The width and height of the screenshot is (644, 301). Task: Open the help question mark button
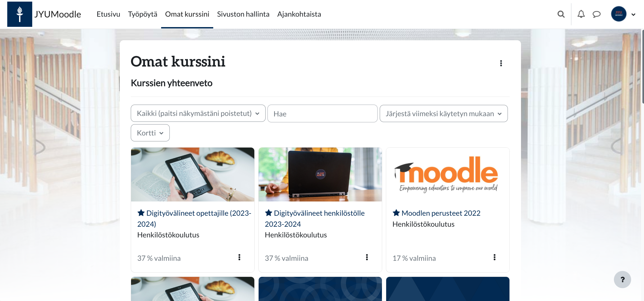(x=622, y=280)
